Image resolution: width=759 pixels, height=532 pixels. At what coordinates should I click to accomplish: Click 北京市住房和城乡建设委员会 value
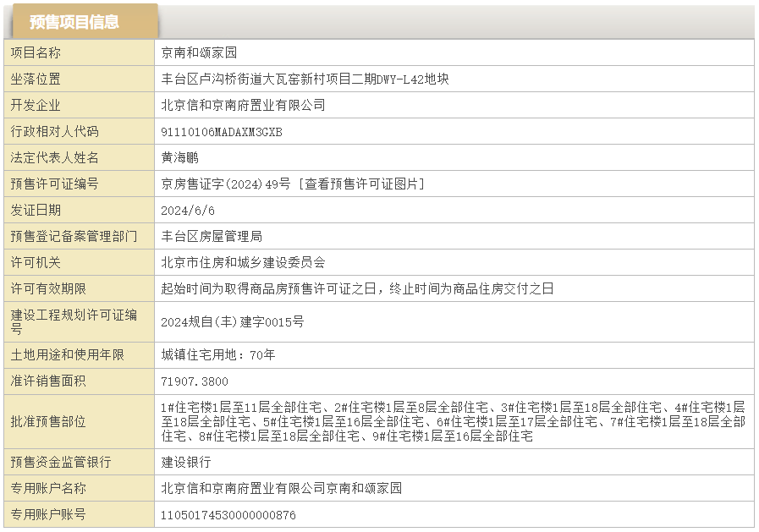[243, 262]
